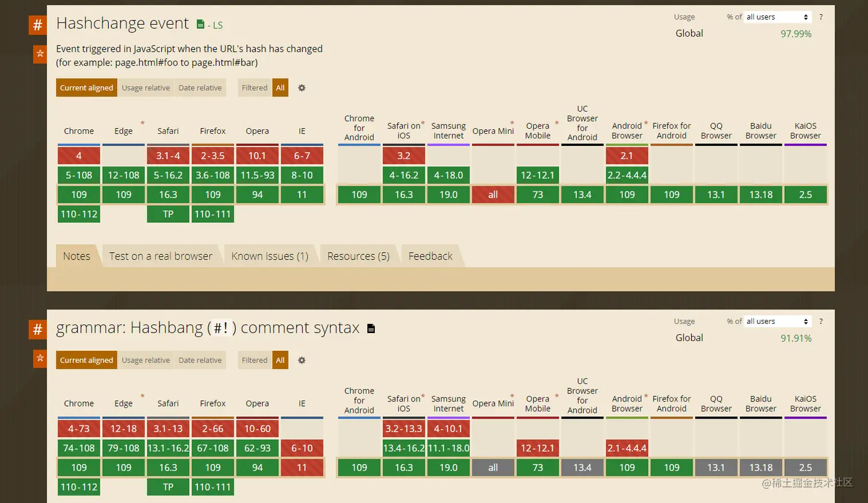Click Android Browser 2.1-4.4.4 cell in Hashbang table
The height and width of the screenshot is (503, 868).
627,448
